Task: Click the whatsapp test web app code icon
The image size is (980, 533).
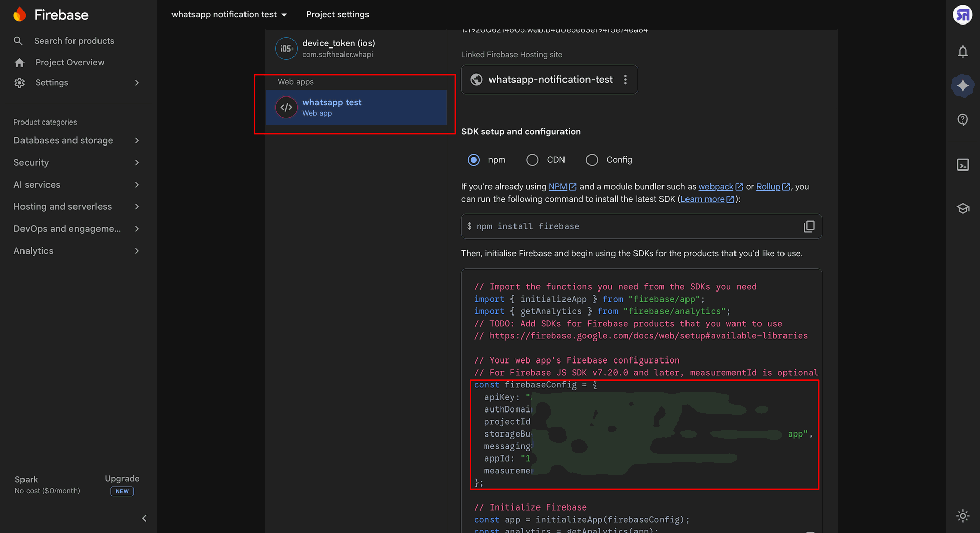Action: pyautogui.click(x=286, y=107)
